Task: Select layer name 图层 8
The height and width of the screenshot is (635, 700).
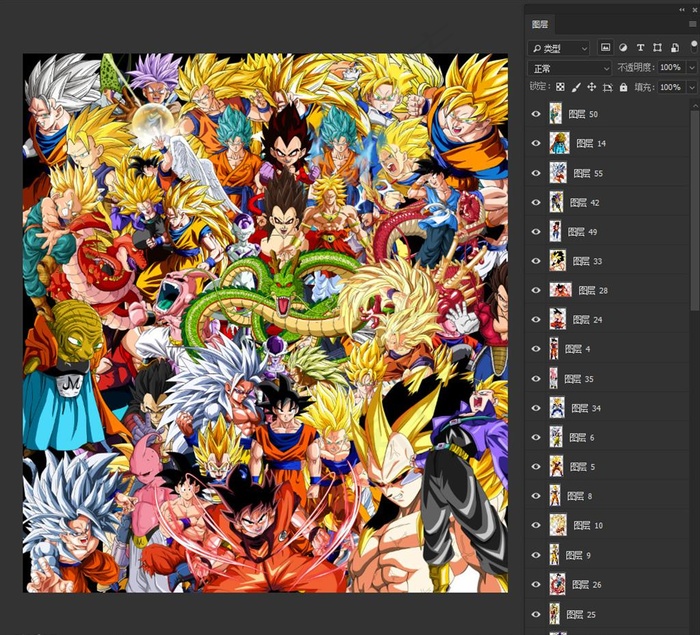Action: (579, 496)
